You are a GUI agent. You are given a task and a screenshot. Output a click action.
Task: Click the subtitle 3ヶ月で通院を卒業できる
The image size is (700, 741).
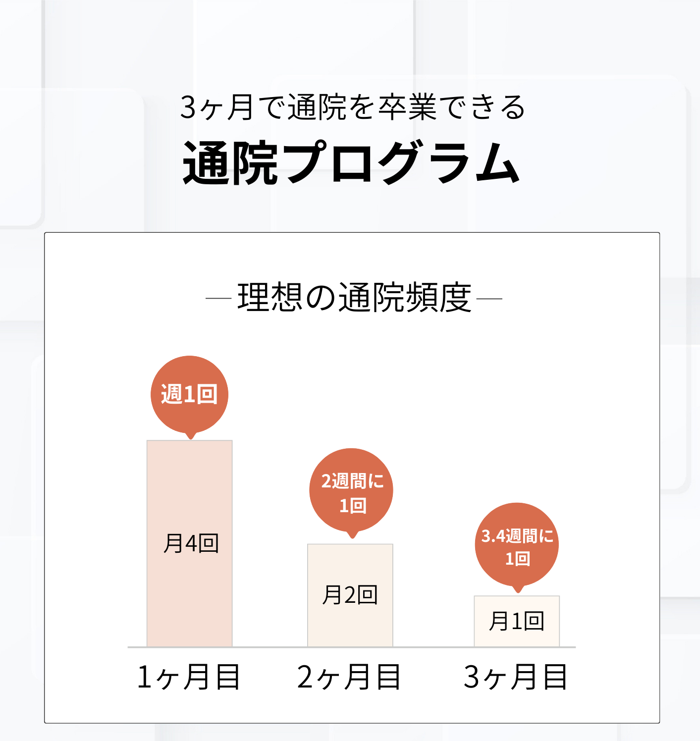click(352, 107)
